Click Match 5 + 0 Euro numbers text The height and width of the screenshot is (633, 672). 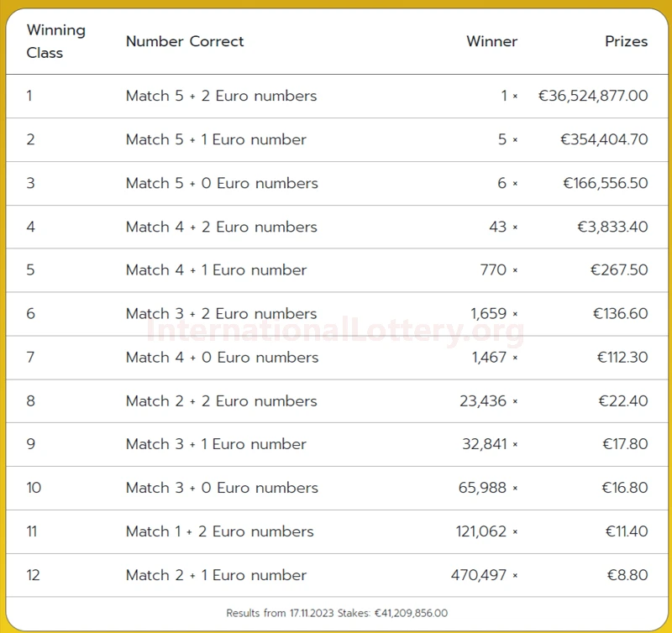(222, 183)
